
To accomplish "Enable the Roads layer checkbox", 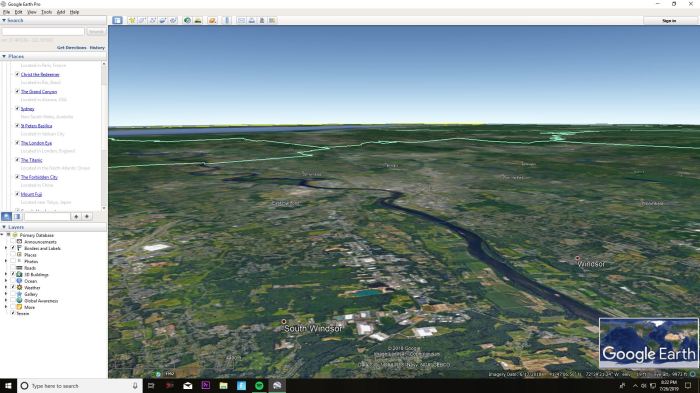I will click(x=12, y=268).
